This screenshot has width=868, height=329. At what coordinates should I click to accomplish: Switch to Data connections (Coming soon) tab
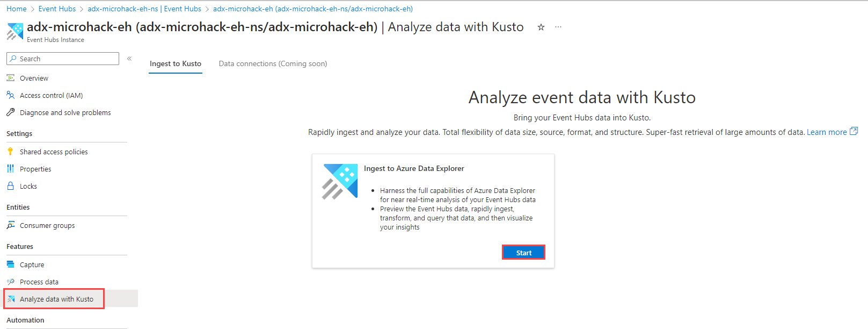(x=273, y=63)
